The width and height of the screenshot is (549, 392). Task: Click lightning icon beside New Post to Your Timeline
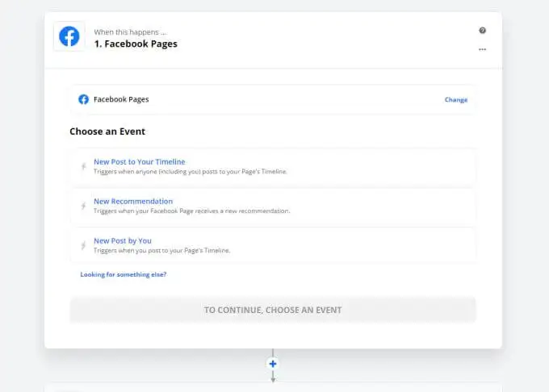pyautogui.click(x=83, y=166)
